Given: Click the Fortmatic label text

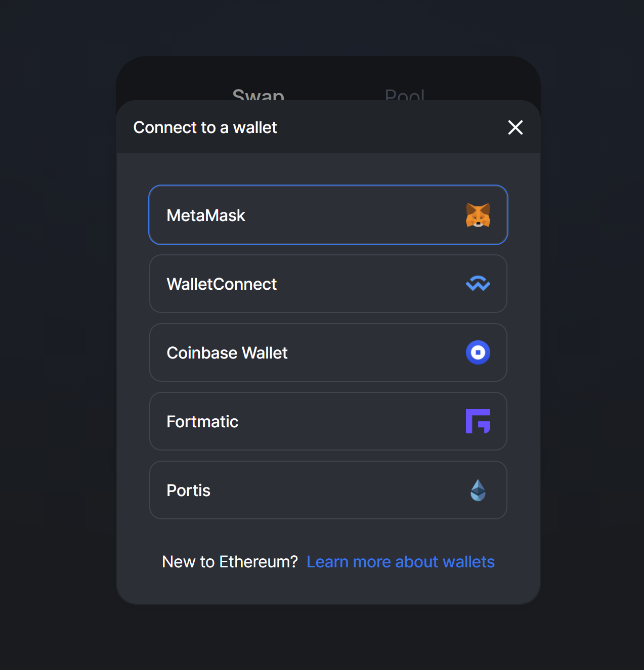Looking at the screenshot, I should (202, 422).
